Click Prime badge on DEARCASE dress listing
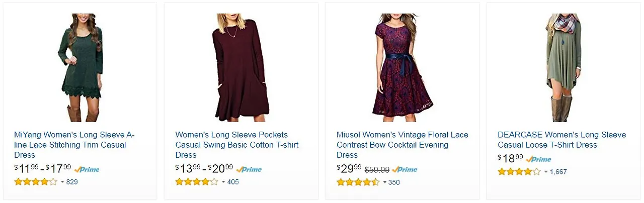This screenshot has height=203, width=644. click(x=538, y=159)
